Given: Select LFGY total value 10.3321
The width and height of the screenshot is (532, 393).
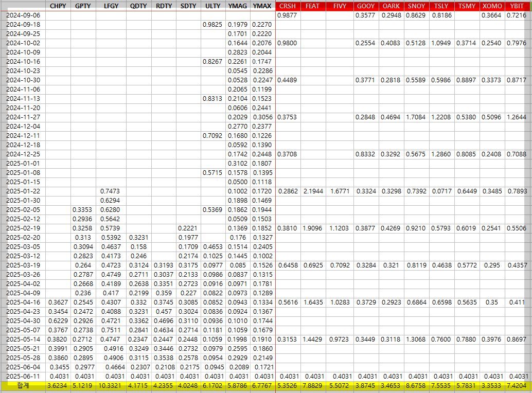Looking at the screenshot, I should (111, 385).
